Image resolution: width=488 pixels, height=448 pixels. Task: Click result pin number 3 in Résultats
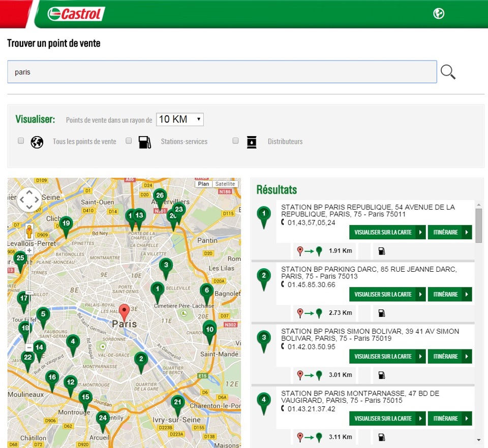[264, 341]
